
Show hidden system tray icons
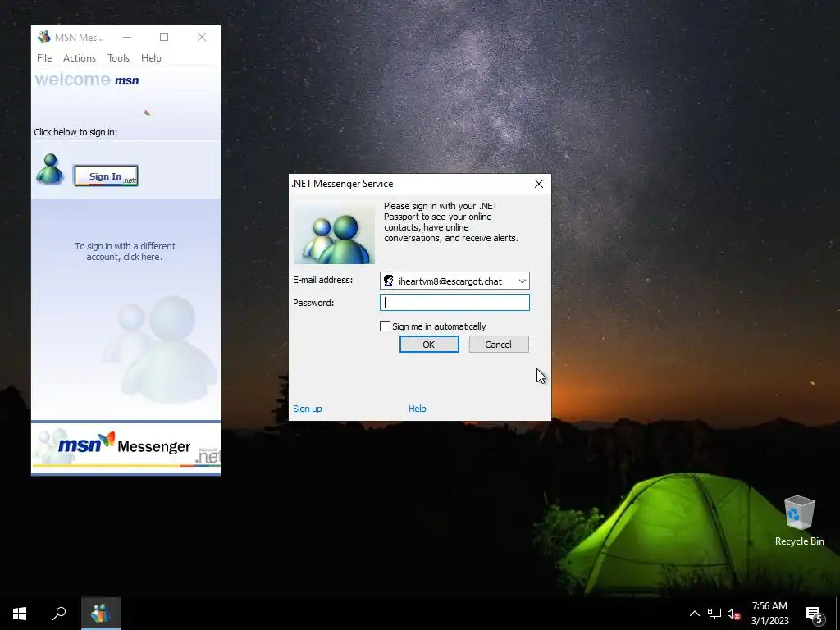(x=694, y=614)
